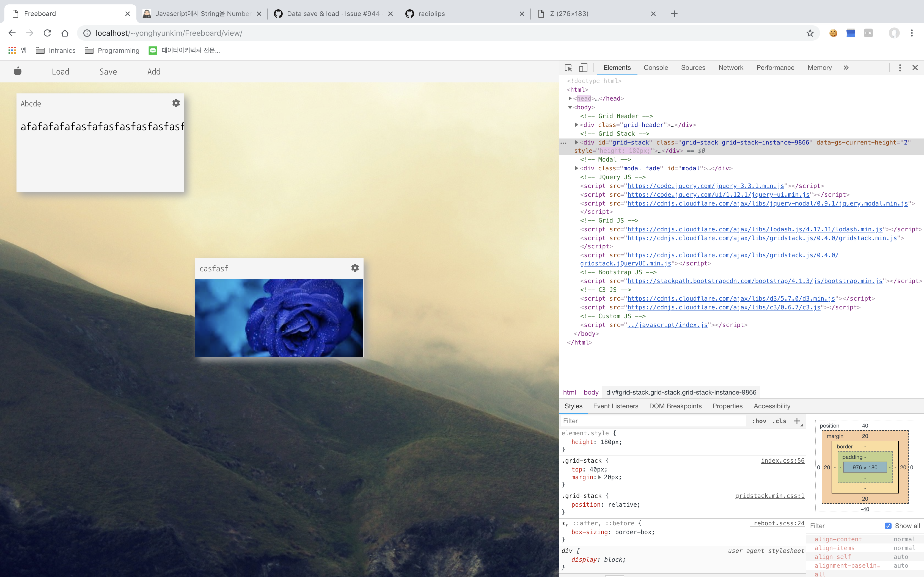The width and height of the screenshot is (924, 577).
Task: Click the inspect element picker icon
Action: click(x=568, y=68)
